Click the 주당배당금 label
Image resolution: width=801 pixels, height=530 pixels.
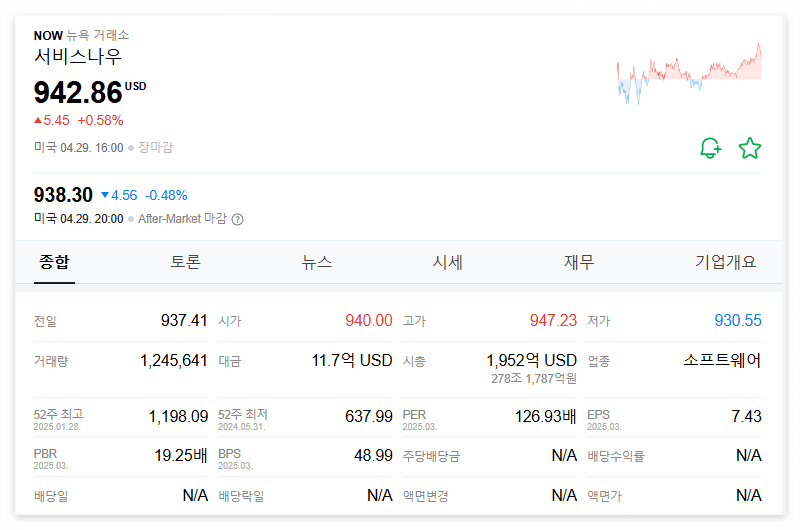431,456
